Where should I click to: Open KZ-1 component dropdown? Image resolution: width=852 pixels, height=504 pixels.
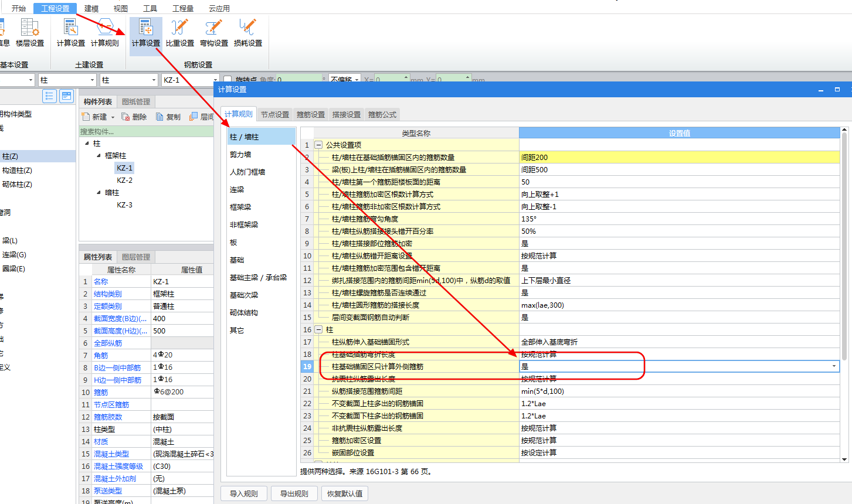pyautogui.click(x=216, y=80)
